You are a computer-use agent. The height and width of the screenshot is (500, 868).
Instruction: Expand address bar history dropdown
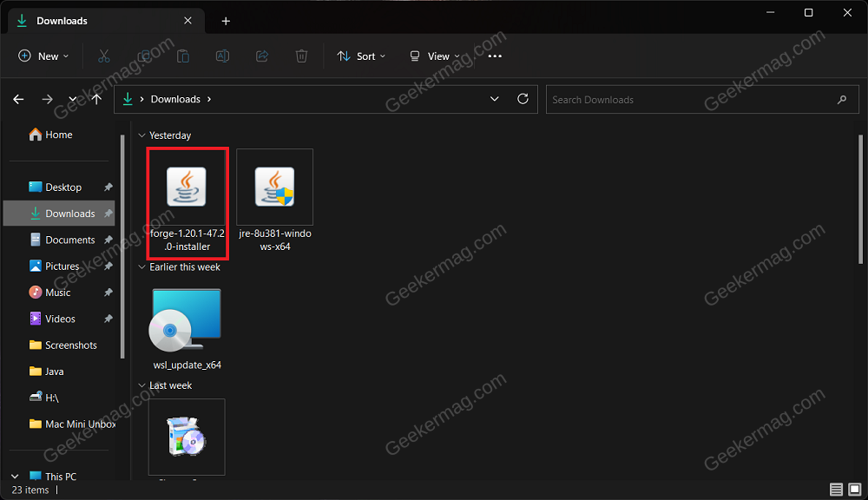pos(495,99)
